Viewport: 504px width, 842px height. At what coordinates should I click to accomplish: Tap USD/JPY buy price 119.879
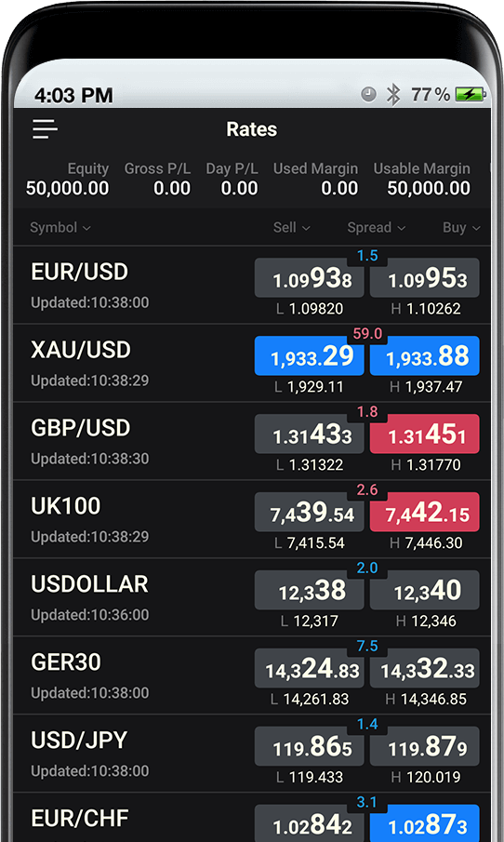tap(425, 746)
